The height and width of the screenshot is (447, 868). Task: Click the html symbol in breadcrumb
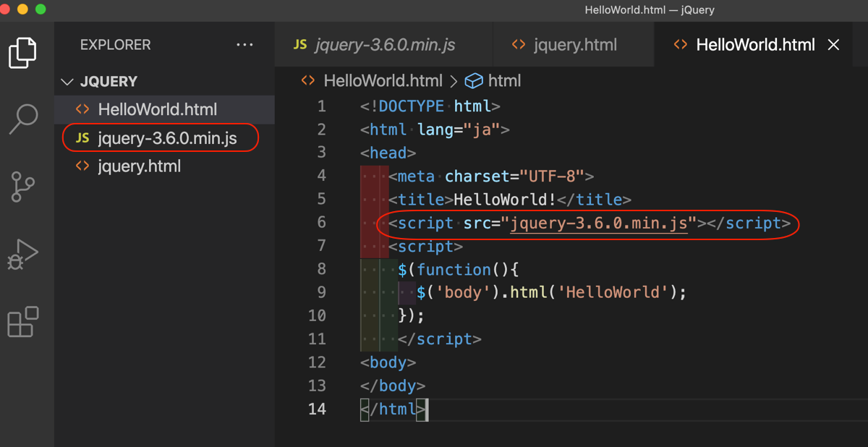[504, 81]
